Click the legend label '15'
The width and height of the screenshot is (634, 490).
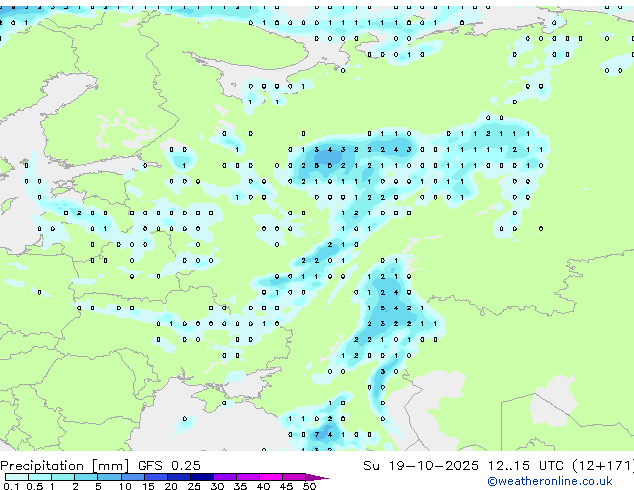click(x=148, y=486)
